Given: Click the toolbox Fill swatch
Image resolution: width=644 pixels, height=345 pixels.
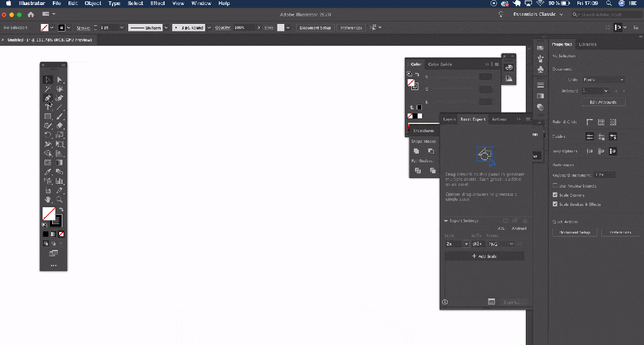Looking at the screenshot, I should [49, 214].
